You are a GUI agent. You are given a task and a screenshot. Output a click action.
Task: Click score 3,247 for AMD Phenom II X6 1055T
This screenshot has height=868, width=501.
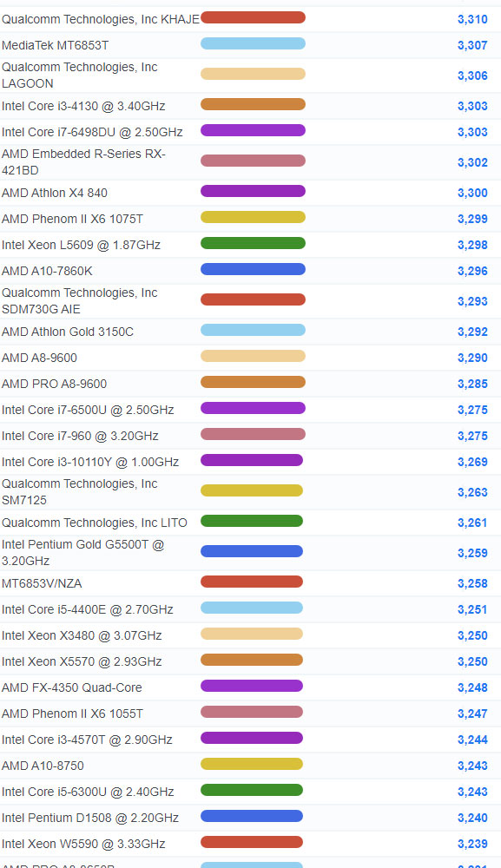pos(472,714)
